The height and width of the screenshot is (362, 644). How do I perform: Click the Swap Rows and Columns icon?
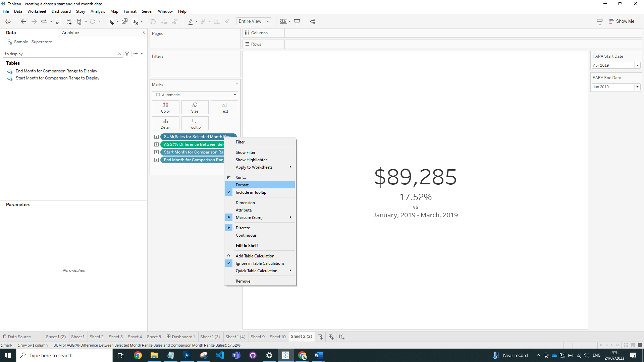[x=153, y=21]
